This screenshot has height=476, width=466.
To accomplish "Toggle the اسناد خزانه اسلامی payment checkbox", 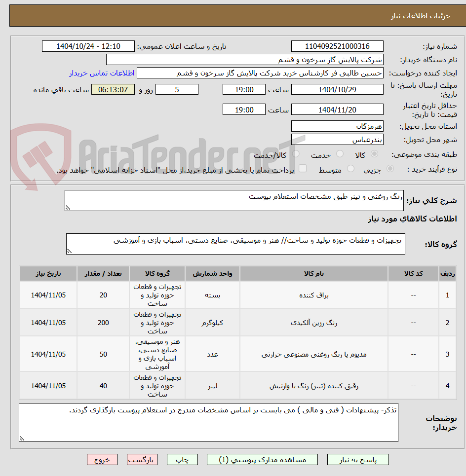I will (x=303, y=169).
